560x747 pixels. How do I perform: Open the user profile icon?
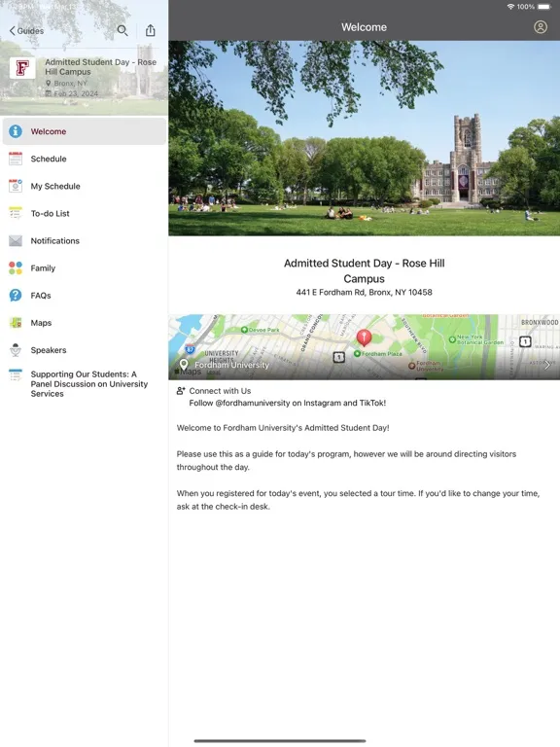point(540,26)
